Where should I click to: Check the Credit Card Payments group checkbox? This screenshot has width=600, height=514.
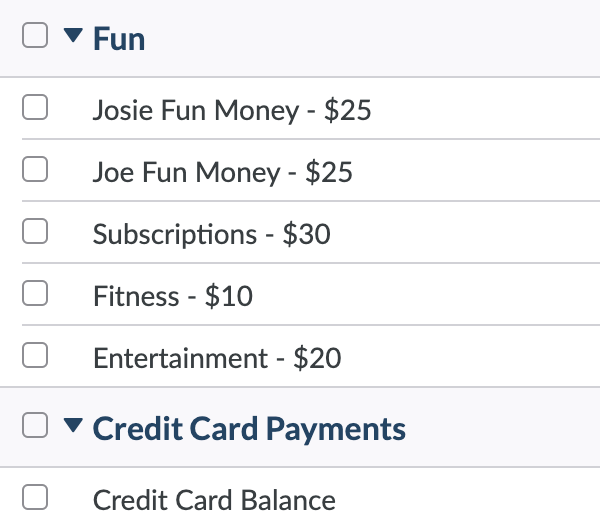coord(35,425)
